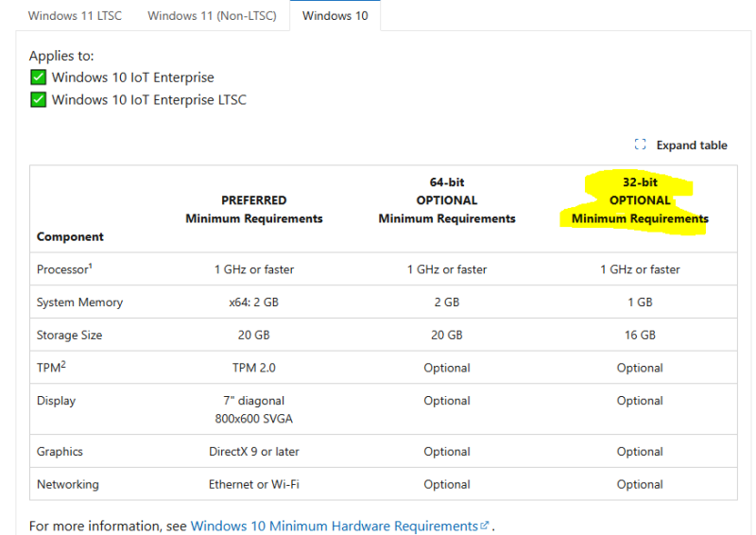The width and height of the screenshot is (756, 535).
Task: Click the "1 GB" 32-bit memory cell
Action: [x=640, y=302]
